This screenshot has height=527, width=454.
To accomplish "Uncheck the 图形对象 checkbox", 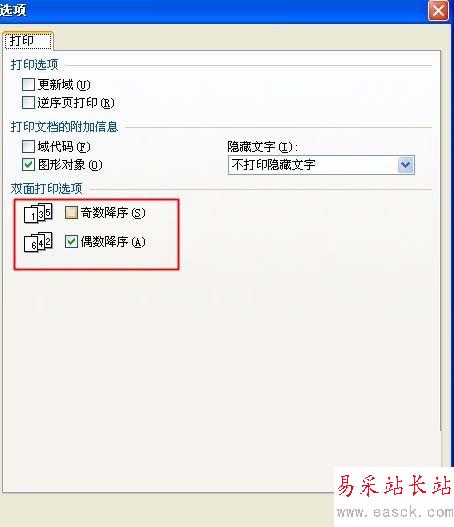I will (x=28, y=165).
